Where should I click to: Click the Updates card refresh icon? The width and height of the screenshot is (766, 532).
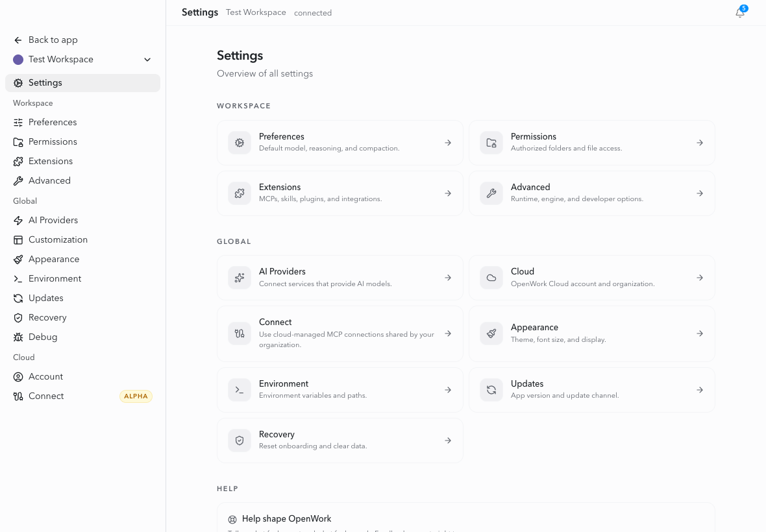click(x=491, y=390)
